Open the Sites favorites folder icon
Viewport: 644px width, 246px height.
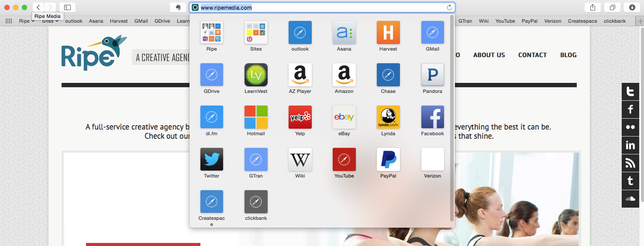click(x=256, y=32)
